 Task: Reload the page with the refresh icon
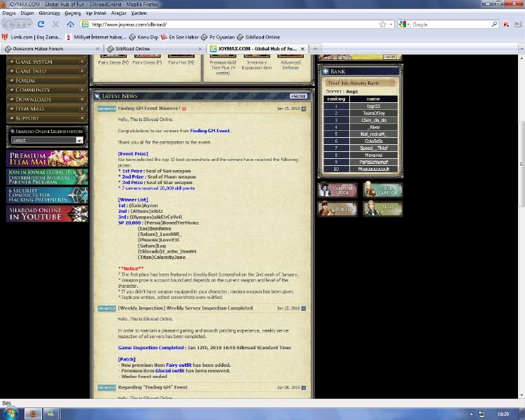click(41, 24)
